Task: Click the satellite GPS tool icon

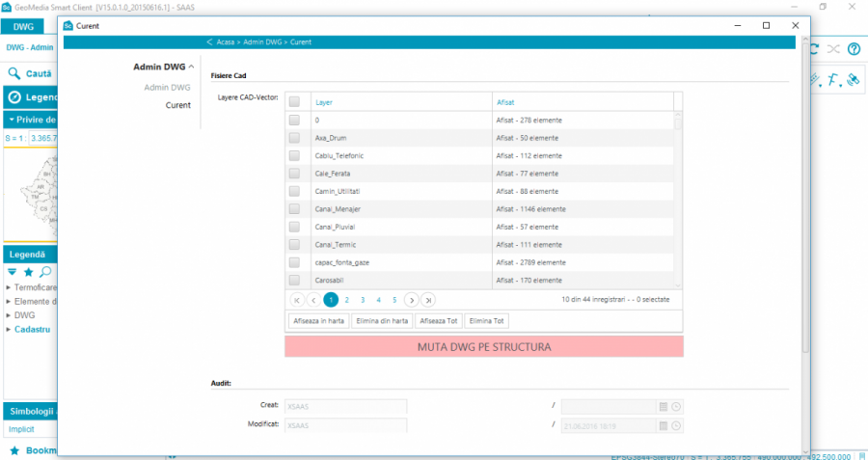Action: click(853, 80)
